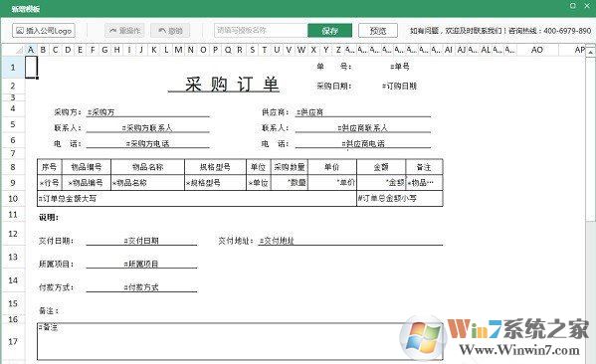Select row header 12
Image resolution: width=596 pixels, height=364 pixels.
(13, 234)
